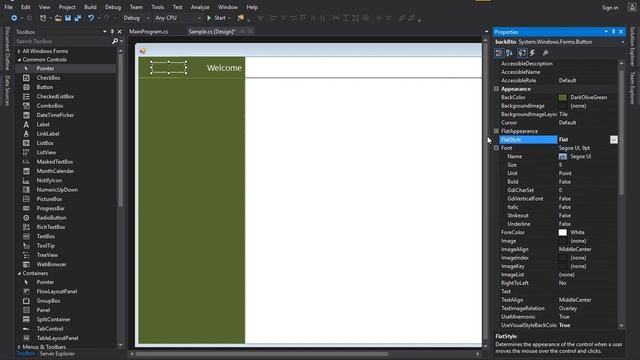This screenshot has width=640, height=360.
Task: Collapse Common Controls group
Action: [x=19, y=60]
